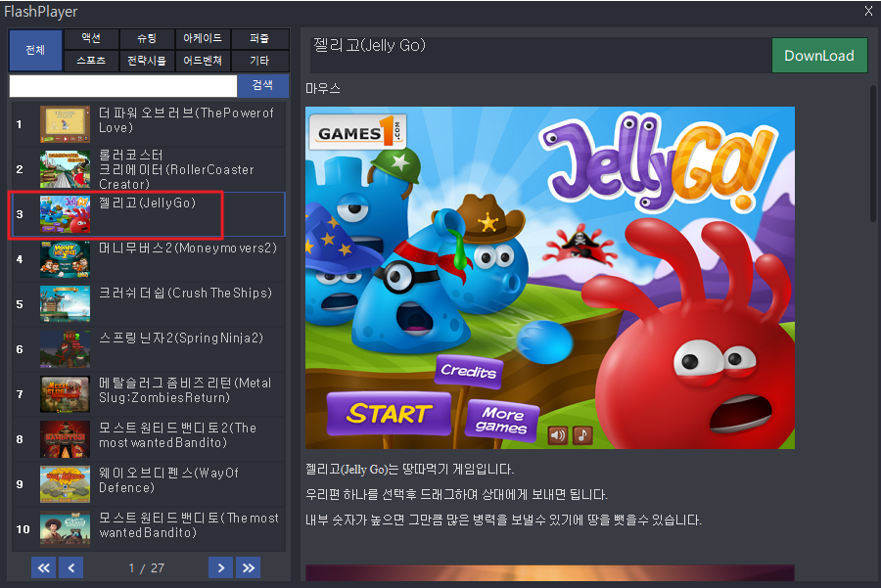Select the 전략시뮬 category tab
881x588 pixels.
click(147, 61)
